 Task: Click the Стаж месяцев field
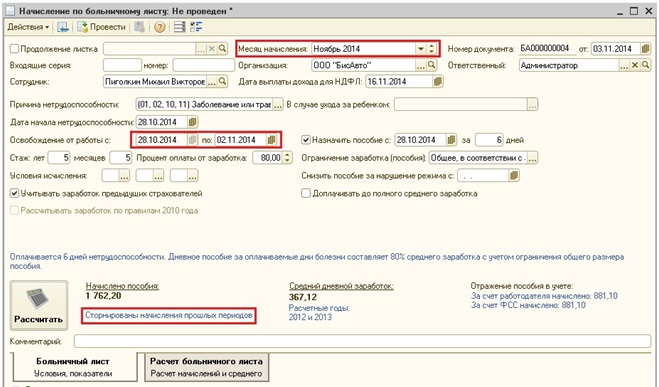pos(121,158)
